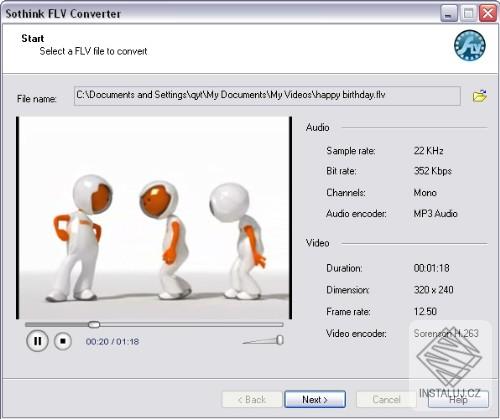The image size is (500, 420).
Task: Open the browse folder icon beside File name
Action: coord(479,96)
